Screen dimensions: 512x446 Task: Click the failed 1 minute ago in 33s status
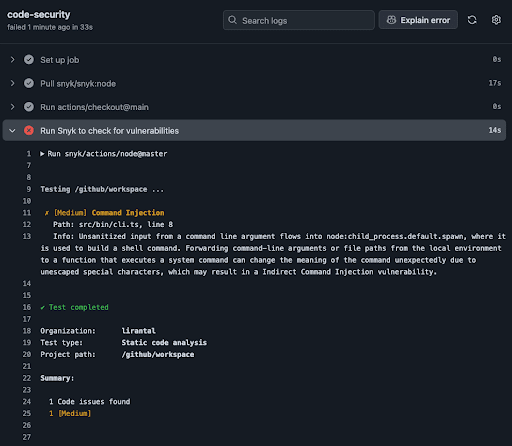tap(50, 27)
